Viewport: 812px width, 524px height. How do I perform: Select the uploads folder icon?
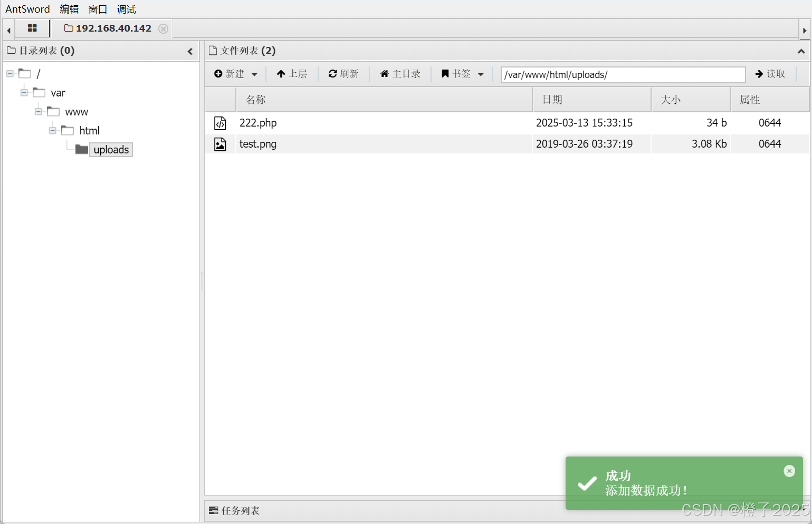[x=82, y=149]
